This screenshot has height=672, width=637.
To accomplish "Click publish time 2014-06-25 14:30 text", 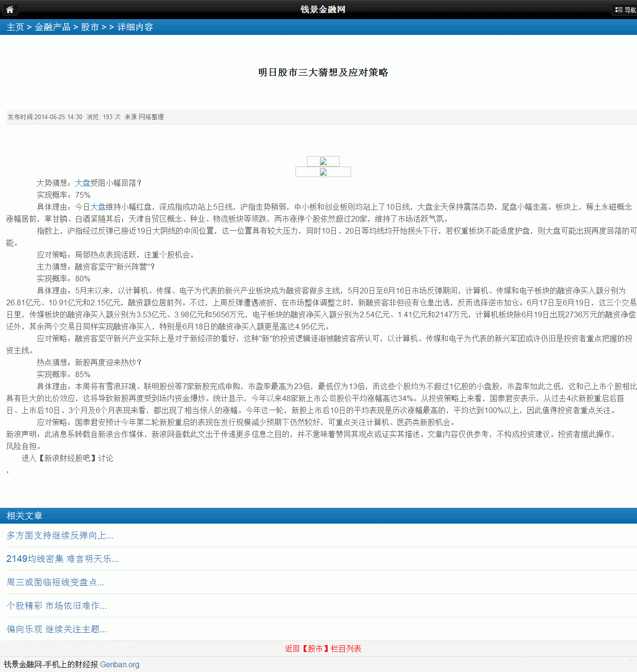I will pos(45,117).
